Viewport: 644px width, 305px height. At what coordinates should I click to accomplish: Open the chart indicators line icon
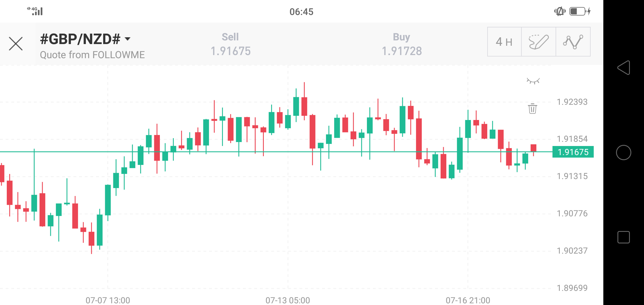pyautogui.click(x=573, y=42)
